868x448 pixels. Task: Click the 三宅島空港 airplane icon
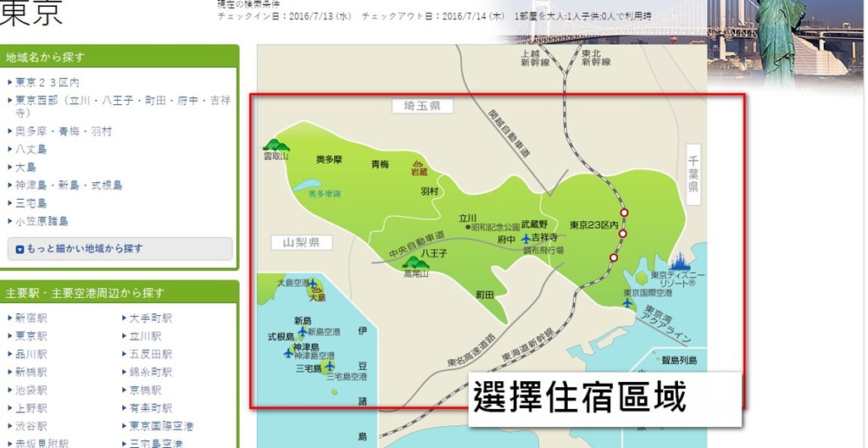(330, 366)
